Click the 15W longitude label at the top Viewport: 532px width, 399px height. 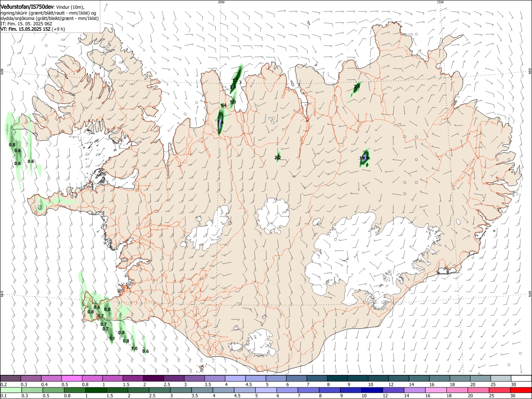(x=440, y=2)
